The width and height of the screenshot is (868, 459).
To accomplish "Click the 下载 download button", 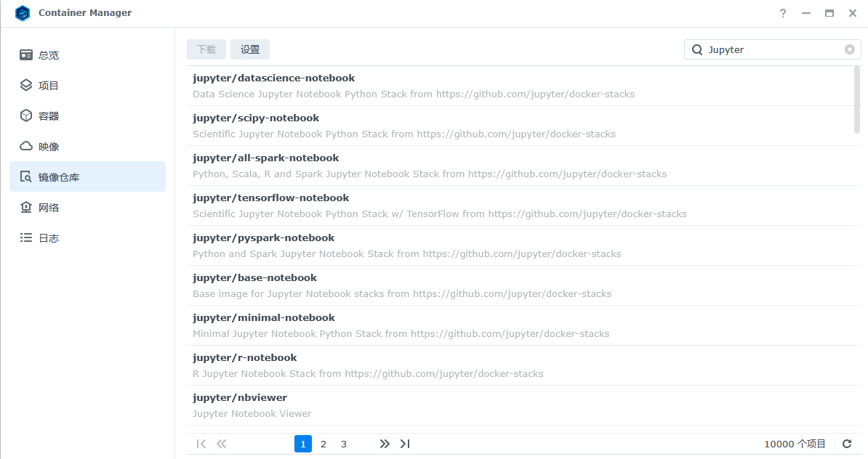I will point(206,49).
